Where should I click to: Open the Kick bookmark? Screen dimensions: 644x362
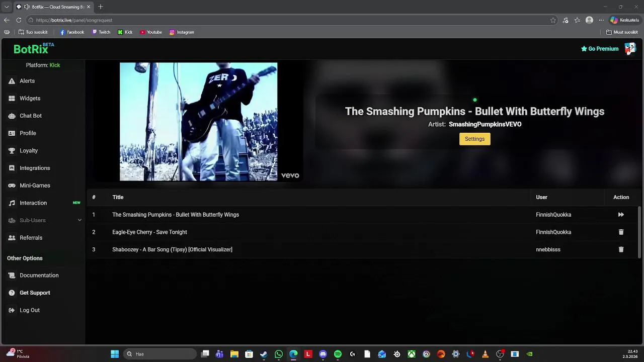point(125,32)
